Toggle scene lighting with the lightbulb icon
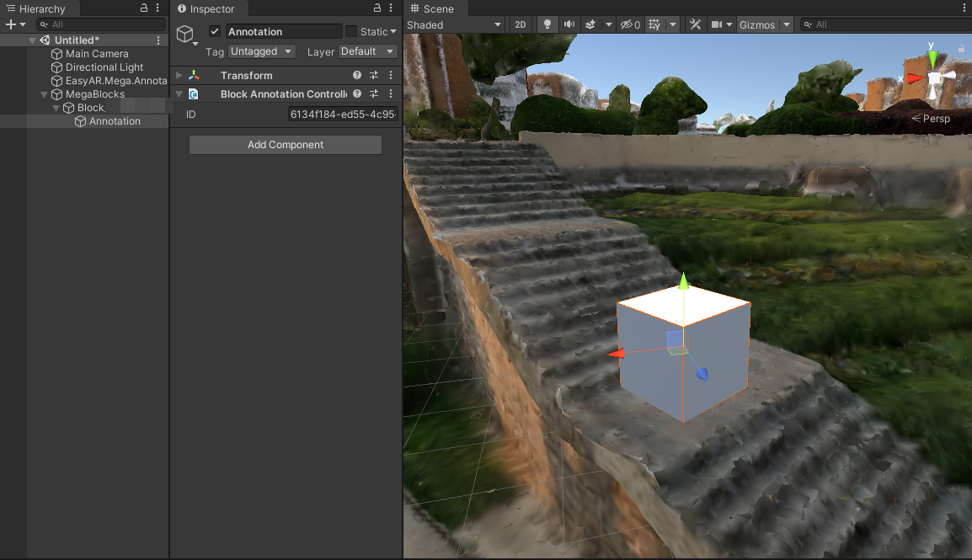The image size is (972, 560). click(x=547, y=24)
